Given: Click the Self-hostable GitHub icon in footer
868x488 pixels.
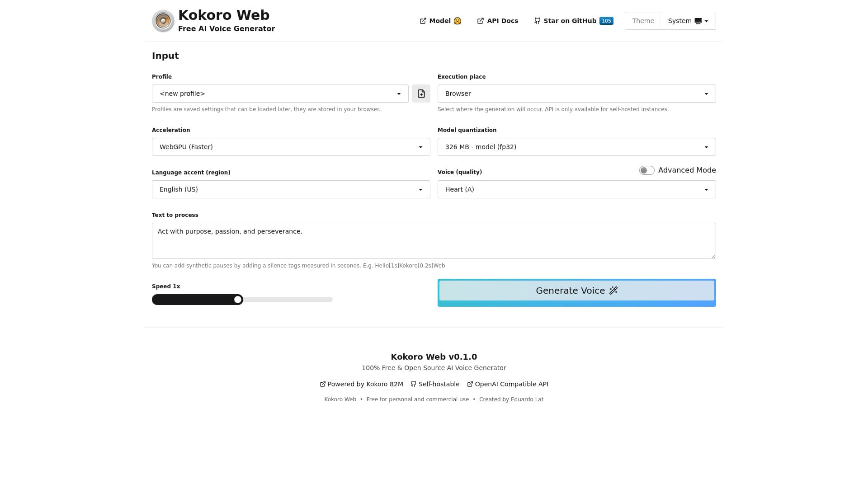Looking at the screenshot, I should click(414, 384).
